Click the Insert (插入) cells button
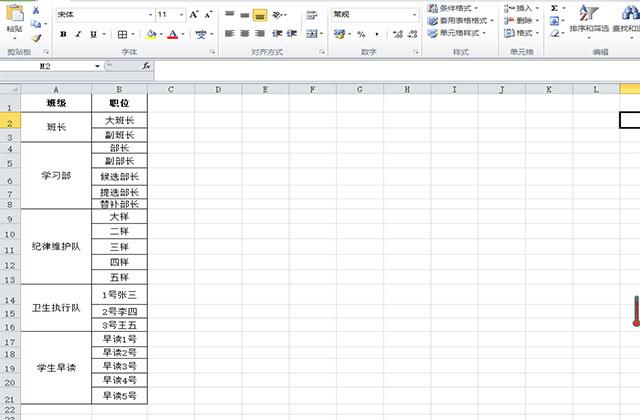 click(522, 8)
